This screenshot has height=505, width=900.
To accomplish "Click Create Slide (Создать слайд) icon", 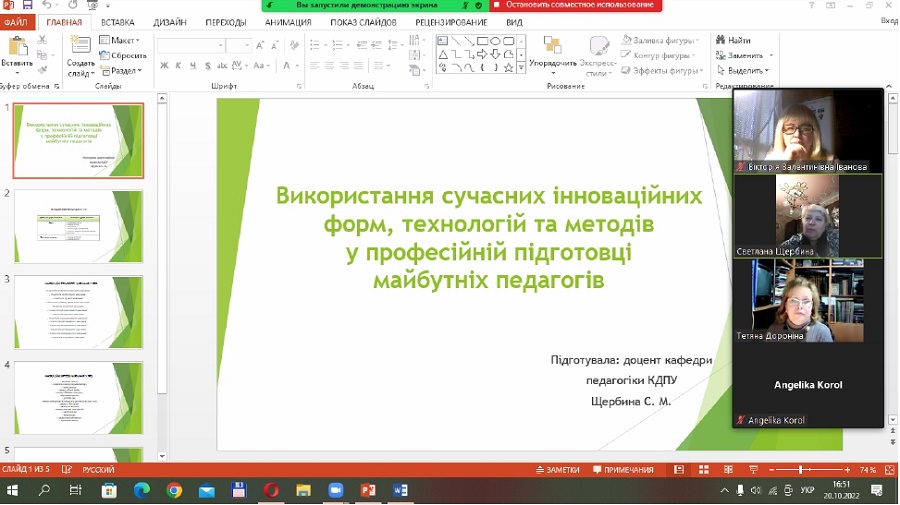I will click(80, 50).
